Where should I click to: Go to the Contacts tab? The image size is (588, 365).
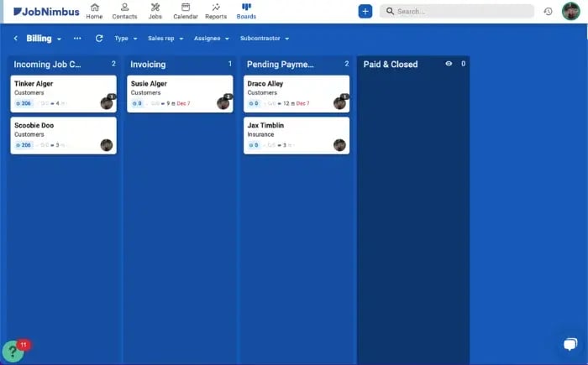(124, 12)
